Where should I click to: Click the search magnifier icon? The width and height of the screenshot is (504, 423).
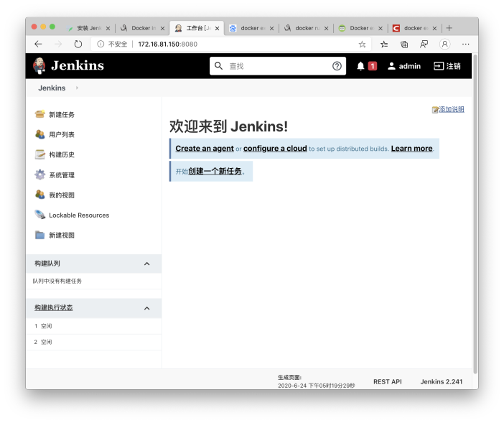point(218,66)
